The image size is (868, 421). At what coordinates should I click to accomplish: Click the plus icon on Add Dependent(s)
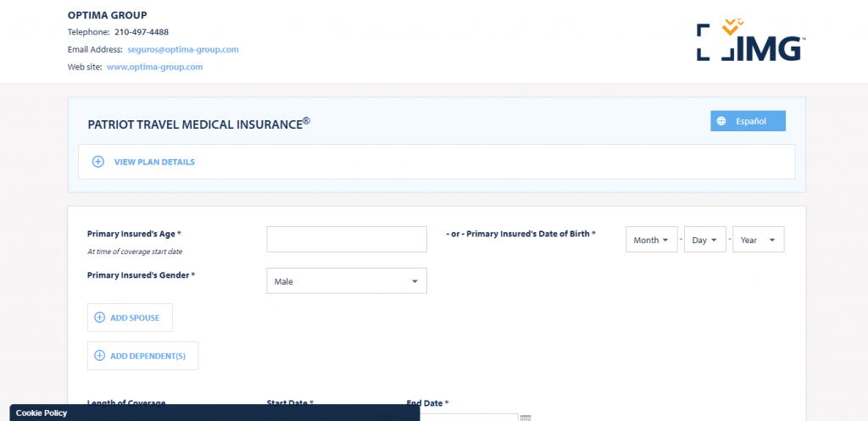coord(99,356)
